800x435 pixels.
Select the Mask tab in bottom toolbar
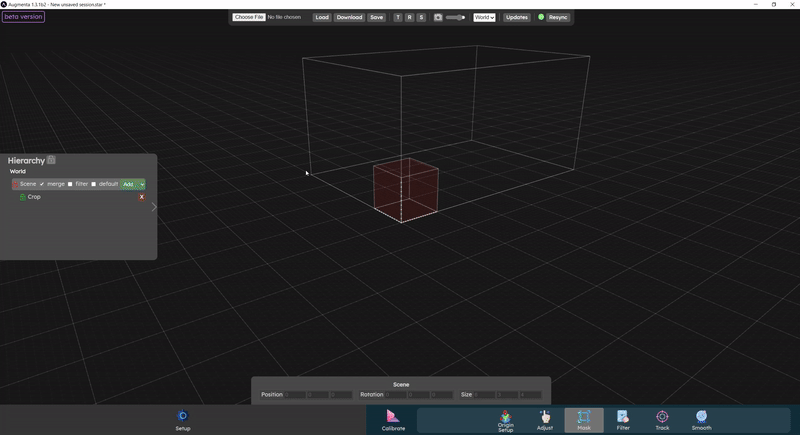tap(584, 419)
